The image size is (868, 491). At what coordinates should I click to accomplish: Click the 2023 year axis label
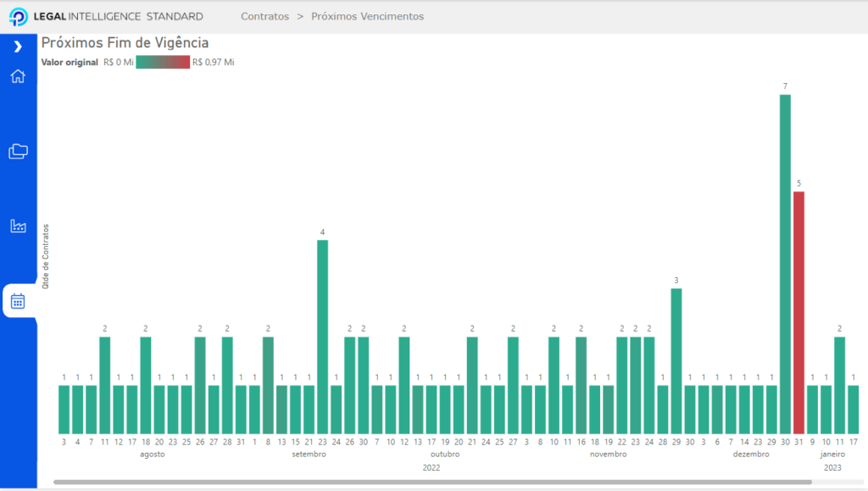832,467
